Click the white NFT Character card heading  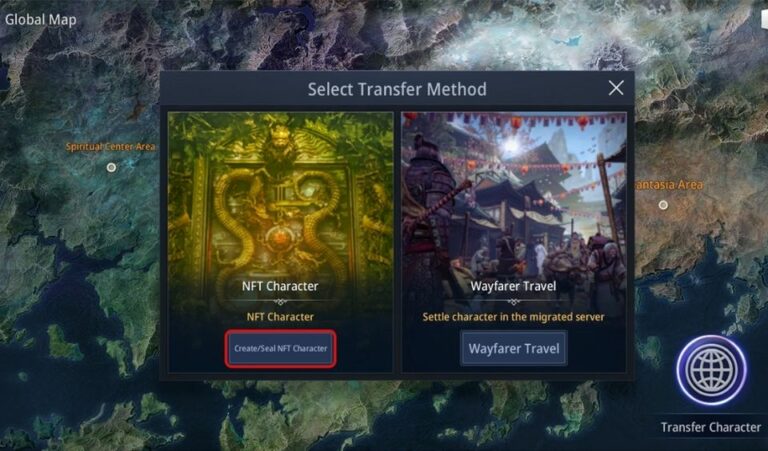(x=280, y=286)
